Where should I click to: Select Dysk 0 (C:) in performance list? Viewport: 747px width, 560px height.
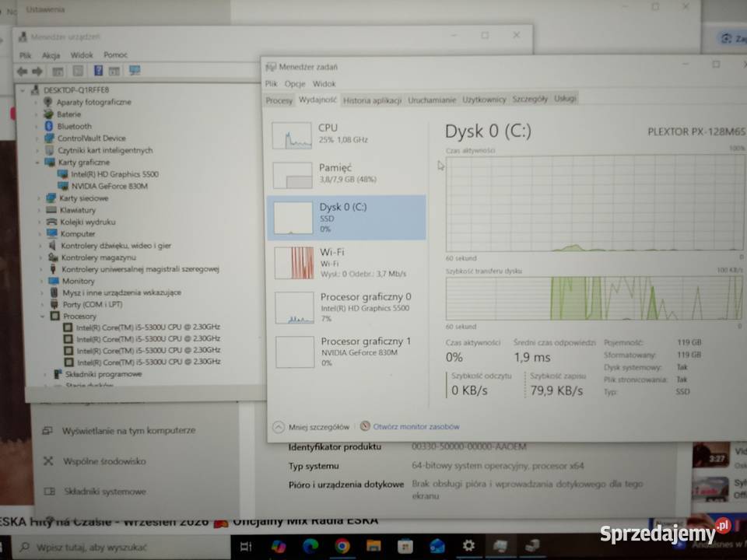pyautogui.click(x=346, y=217)
